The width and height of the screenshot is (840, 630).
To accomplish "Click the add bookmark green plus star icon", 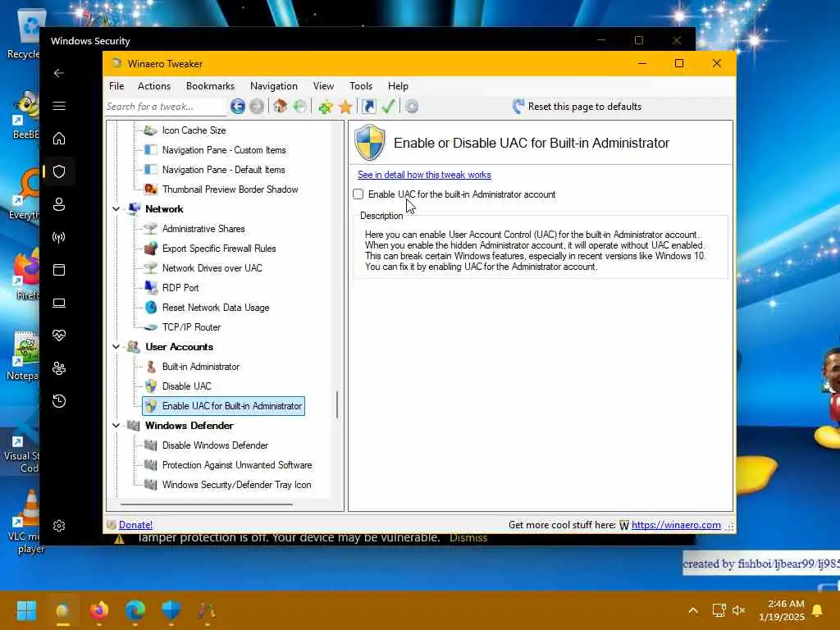I will pos(325,107).
